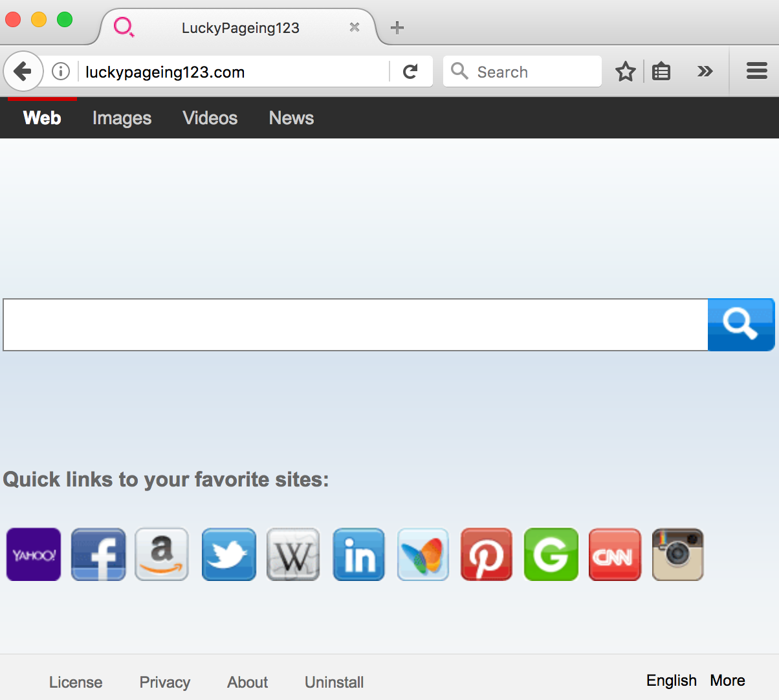The width and height of the screenshot is (779, 700).
Task: Switch to the Images tab
Action: (122, 118)
